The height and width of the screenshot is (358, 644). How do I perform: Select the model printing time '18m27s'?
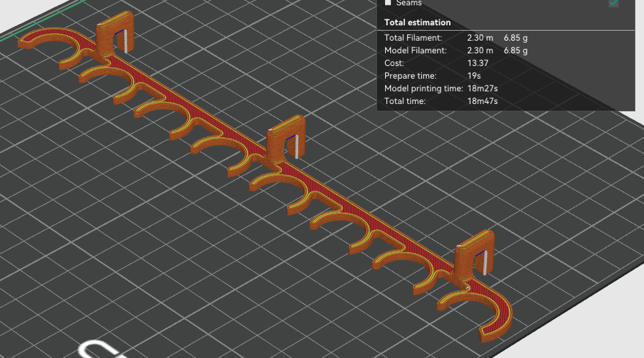click(482, 89)
